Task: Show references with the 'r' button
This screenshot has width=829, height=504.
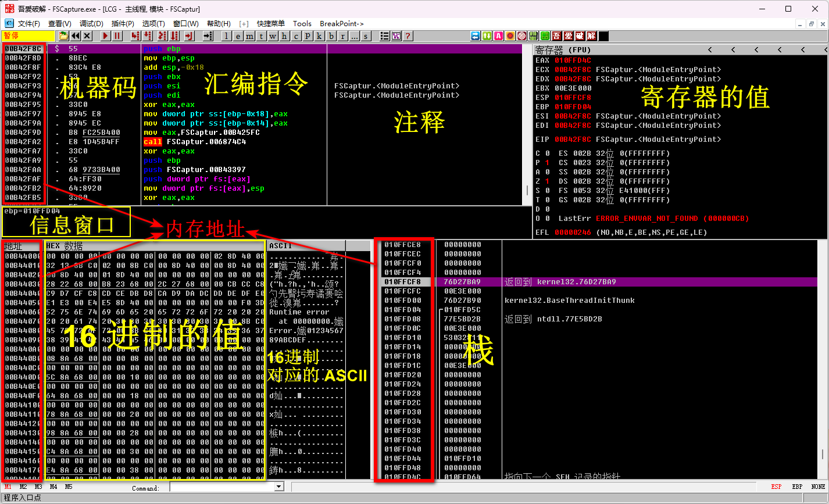Action: [342, 35]
